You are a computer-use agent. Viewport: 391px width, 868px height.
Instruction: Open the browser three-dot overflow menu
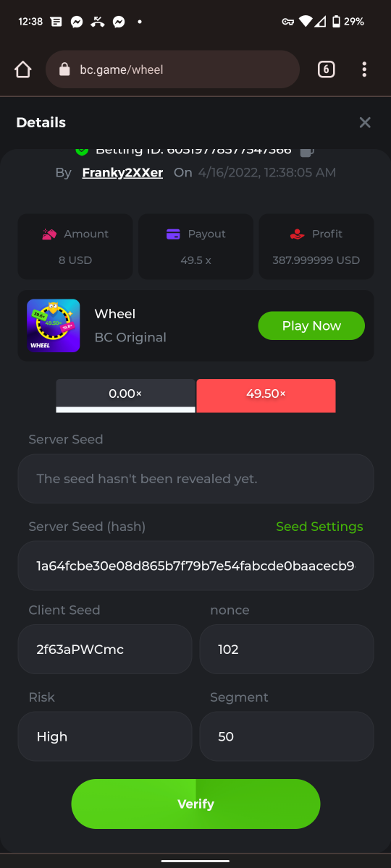[x=364, y=69]
